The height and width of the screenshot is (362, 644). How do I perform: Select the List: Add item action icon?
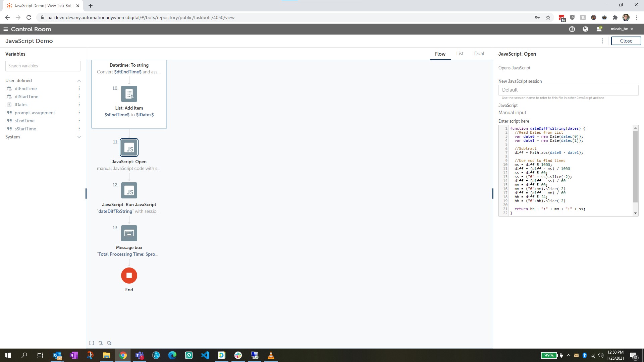(x=129, y=94)
